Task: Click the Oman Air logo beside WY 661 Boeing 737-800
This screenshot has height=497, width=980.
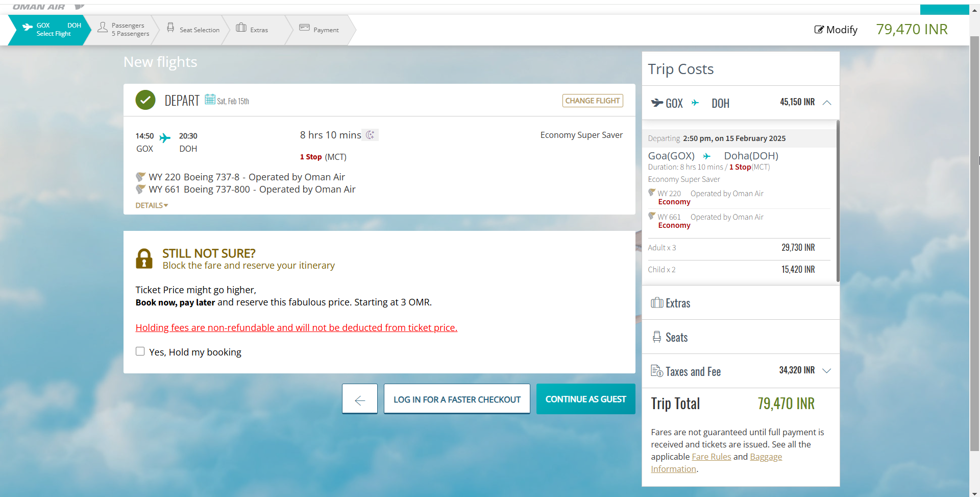Action: 140,189
